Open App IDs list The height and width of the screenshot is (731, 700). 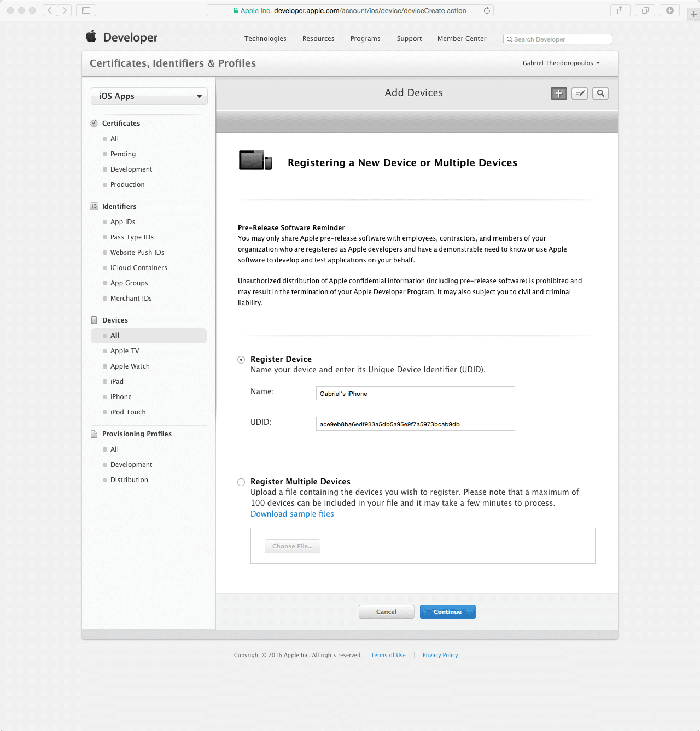click(122, 222)
